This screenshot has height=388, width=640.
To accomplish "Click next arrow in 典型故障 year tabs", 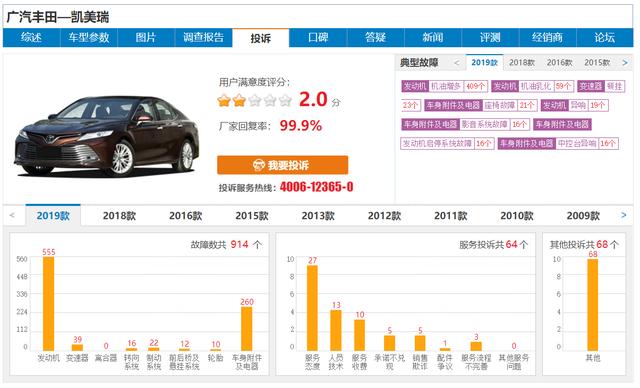I will coord(625,63).
